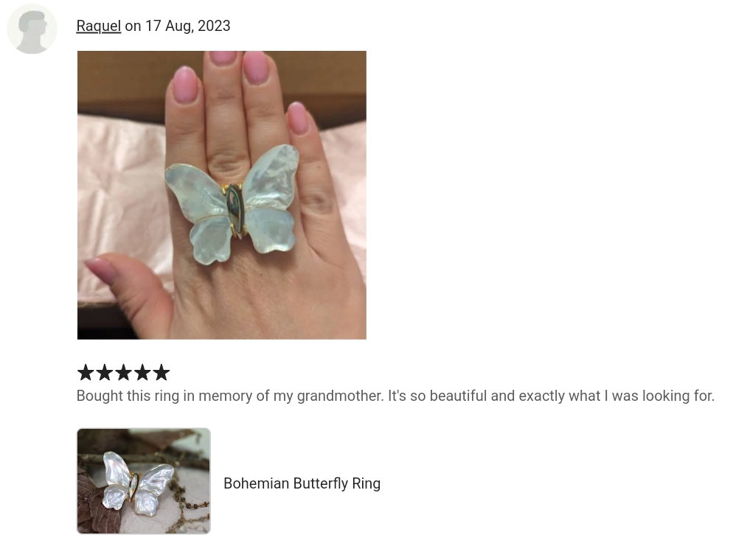Viewport: 747px width, 560px height.
Task: Click the review text about grandmother
Action: point(395,396)
